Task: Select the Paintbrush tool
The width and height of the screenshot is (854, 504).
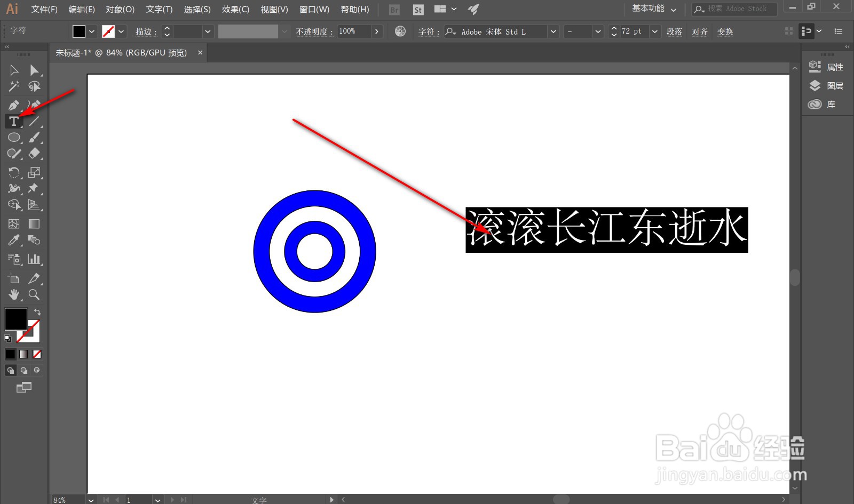Action: coord(34,138)
